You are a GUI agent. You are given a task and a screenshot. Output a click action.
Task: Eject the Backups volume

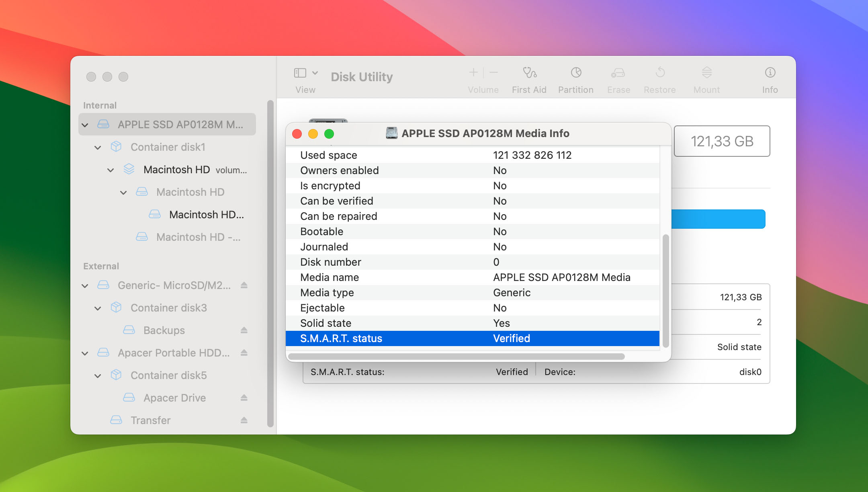(x=244, y=330)
